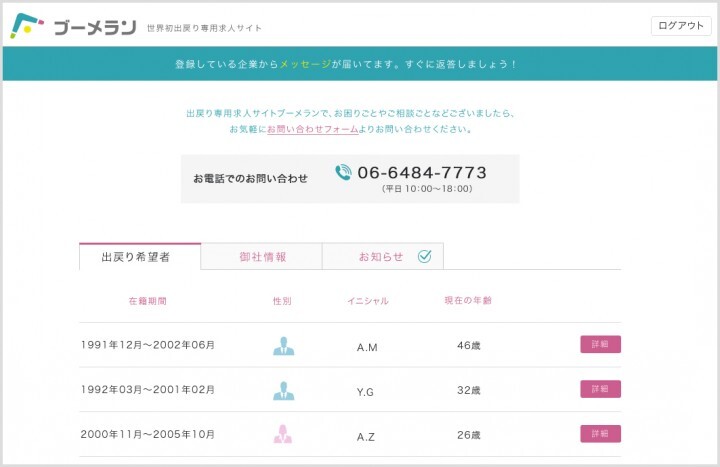Switch to the 御社情報 tab
The image size is (720, 467).
262,256
